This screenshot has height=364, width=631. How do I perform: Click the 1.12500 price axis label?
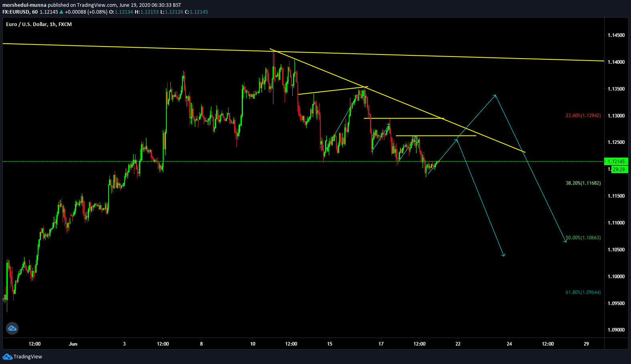coord(616,142)
